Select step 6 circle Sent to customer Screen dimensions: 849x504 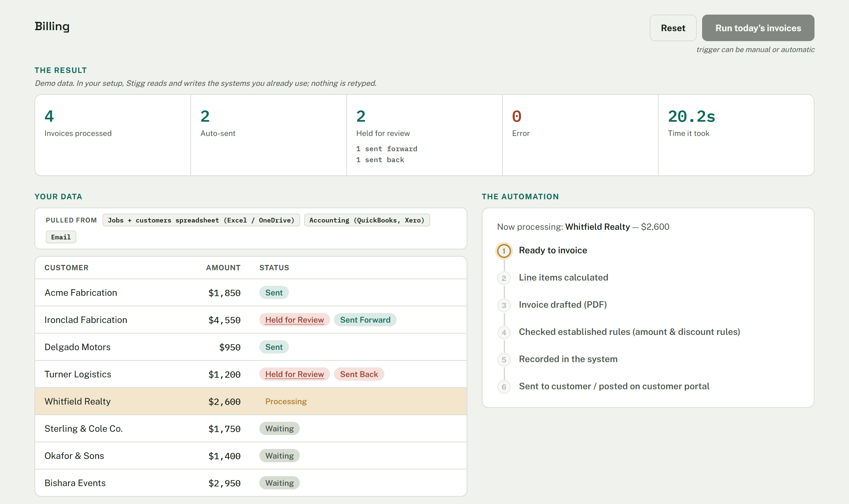(504, 387)
